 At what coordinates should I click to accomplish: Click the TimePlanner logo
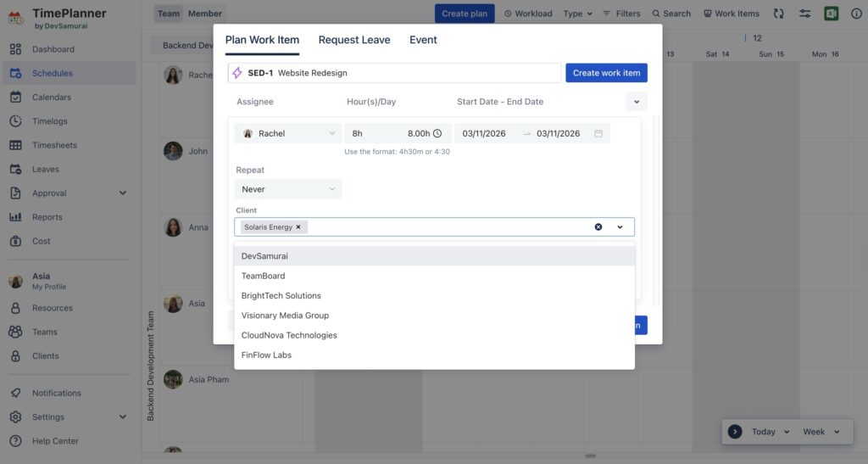click(15, 18)
